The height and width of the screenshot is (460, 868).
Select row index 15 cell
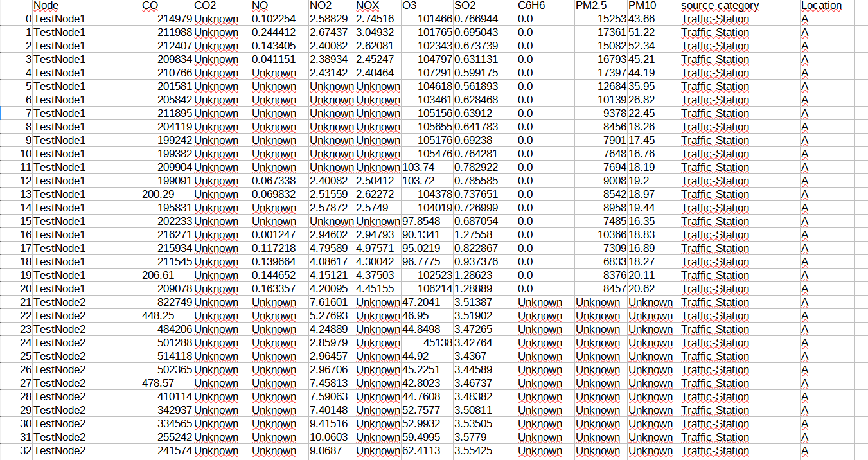(x=16, y=222)
